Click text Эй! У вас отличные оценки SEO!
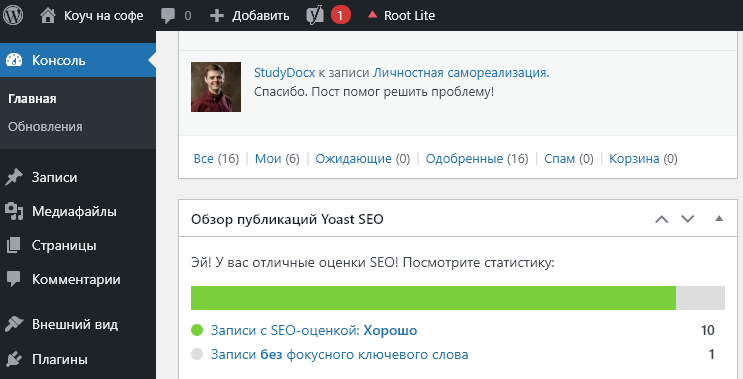743x379 pixels. click(295, 262)
